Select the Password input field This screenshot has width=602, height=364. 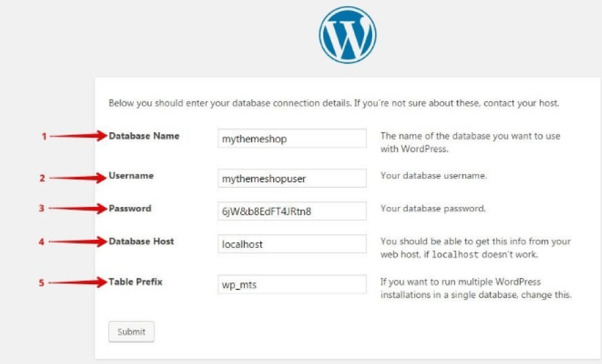pos(292,211)
